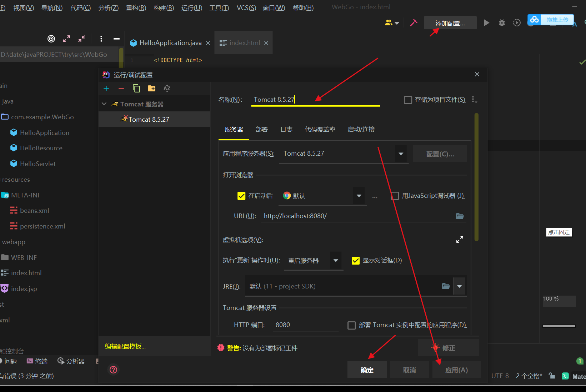Switch to the Server tab

click(234, 129)
